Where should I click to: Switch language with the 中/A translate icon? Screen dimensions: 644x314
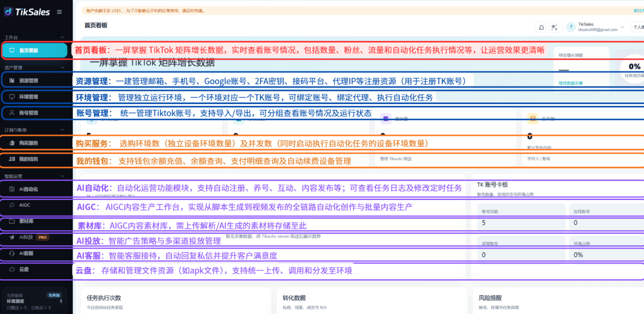(x=554, y=27)
